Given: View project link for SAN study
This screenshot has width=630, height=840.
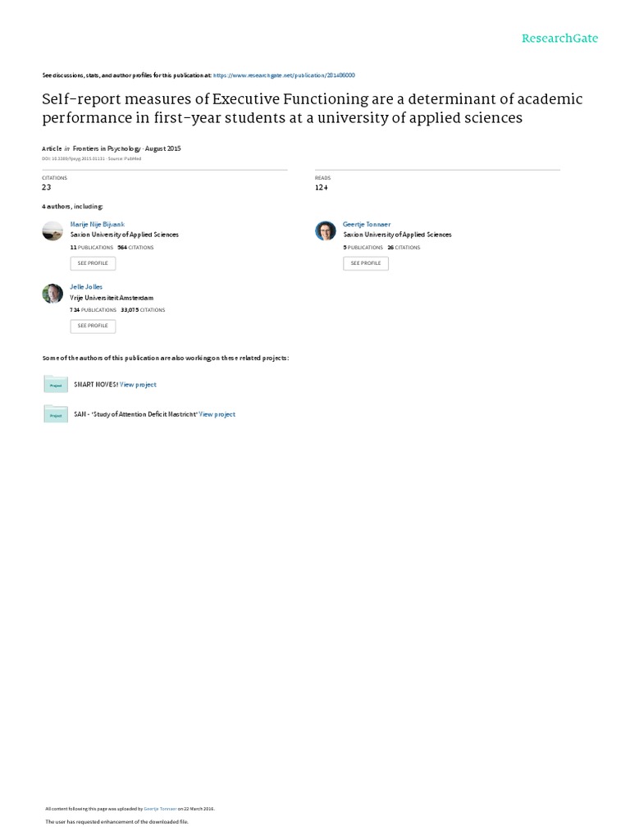Looking at the screenshot, I should (217, 415).
